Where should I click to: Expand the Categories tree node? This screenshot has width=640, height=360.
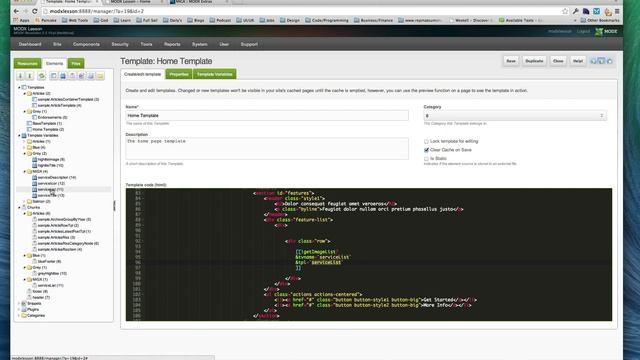point(19,316)
